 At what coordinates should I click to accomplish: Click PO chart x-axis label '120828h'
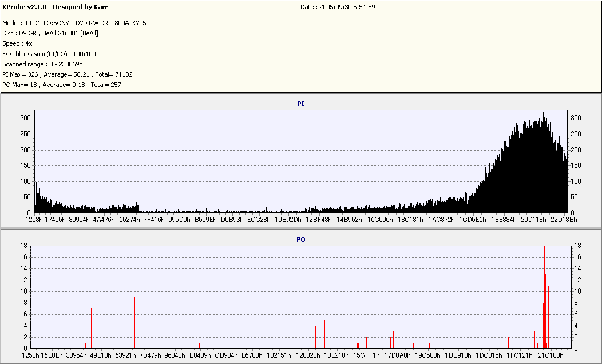click(x=308, y=355)
